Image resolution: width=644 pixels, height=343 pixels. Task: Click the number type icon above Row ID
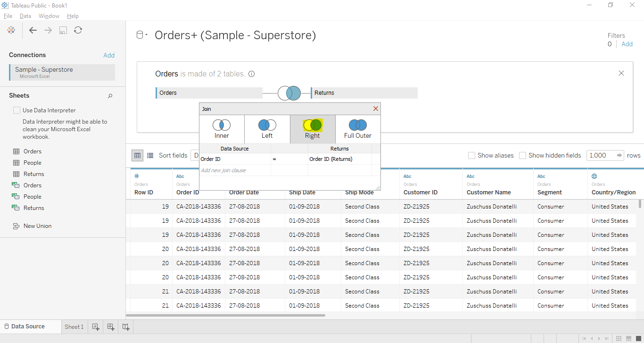coord(137,176)
